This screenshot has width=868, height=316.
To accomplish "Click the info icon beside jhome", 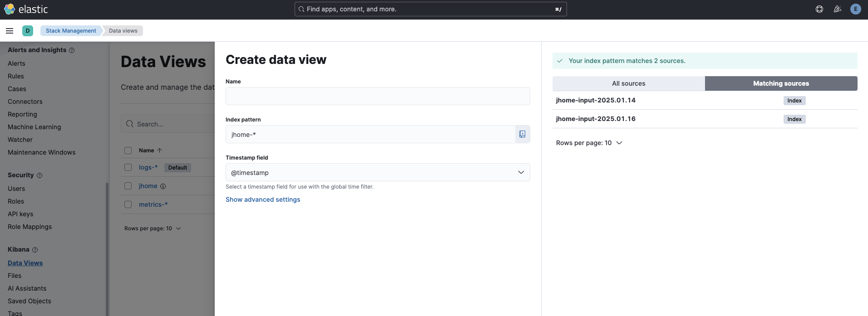I will pyautogui.click(x=163, y=186).
